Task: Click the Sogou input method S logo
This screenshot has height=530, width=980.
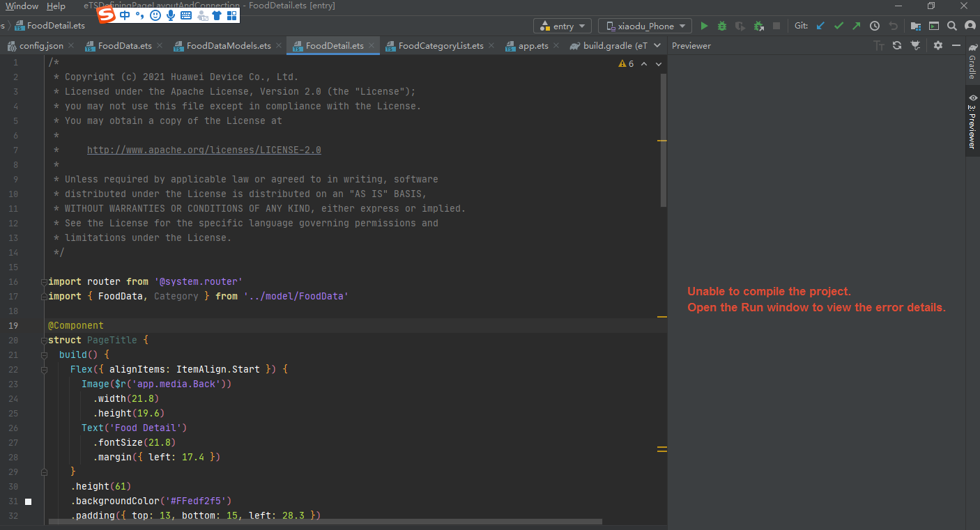Action: [x=106, y=15]
